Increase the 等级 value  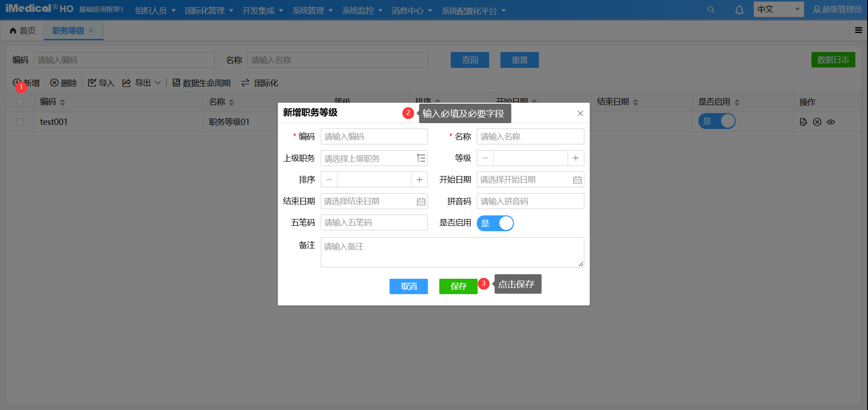pos(576,158)
